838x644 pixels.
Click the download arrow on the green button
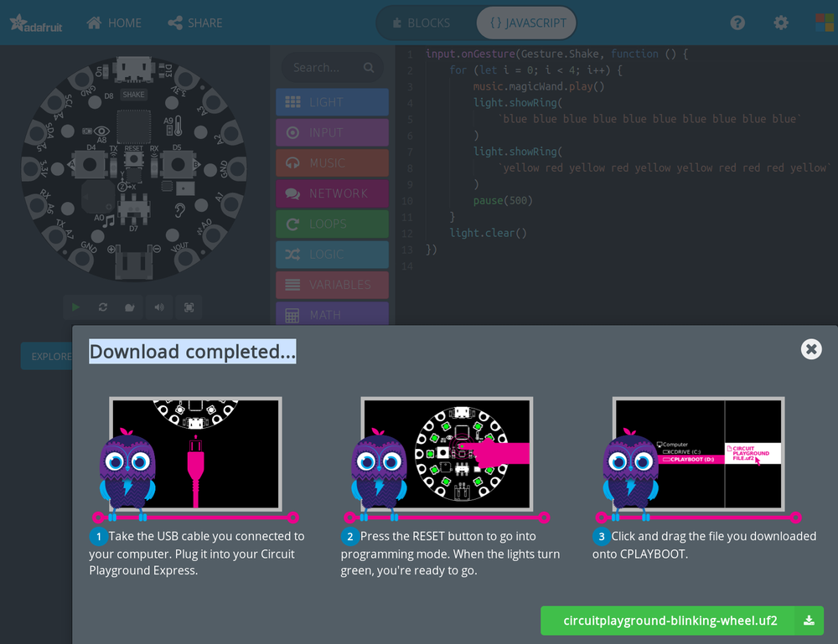click(808, 621)
